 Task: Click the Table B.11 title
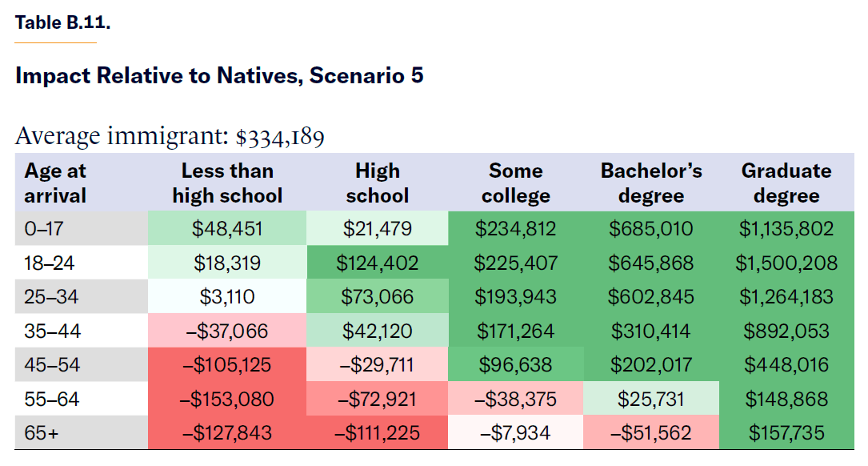pos(62,22)
